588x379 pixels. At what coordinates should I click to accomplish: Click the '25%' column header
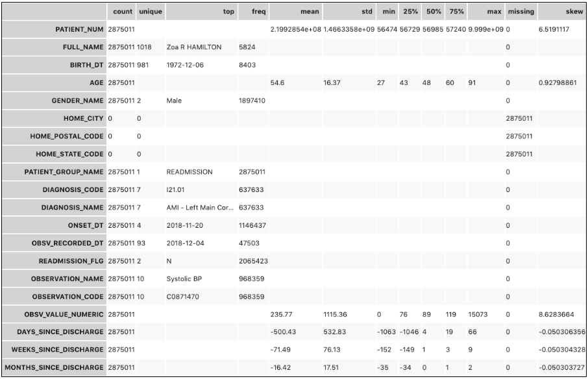410,12
